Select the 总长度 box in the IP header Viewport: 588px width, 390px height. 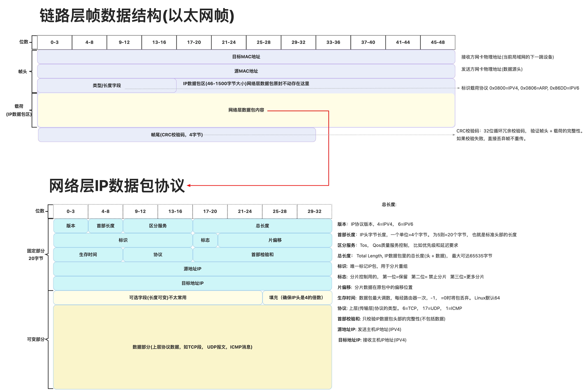[x=262, y=226]
